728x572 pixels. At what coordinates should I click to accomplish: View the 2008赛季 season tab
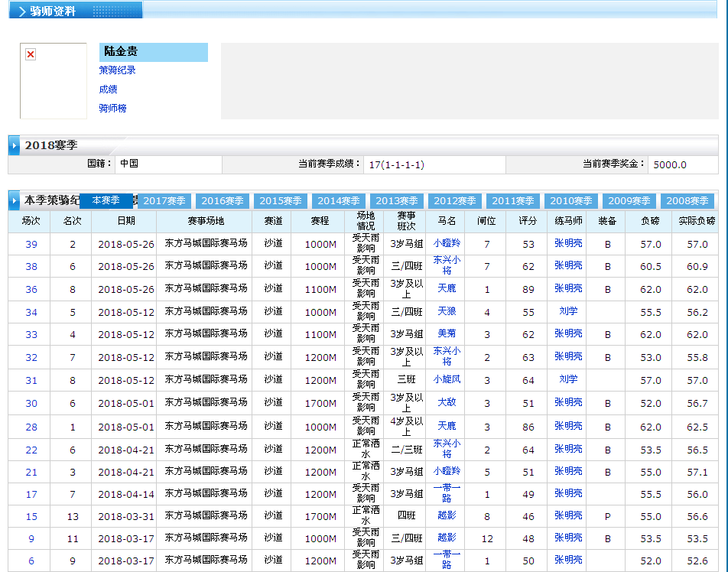(x=687, y=201)
